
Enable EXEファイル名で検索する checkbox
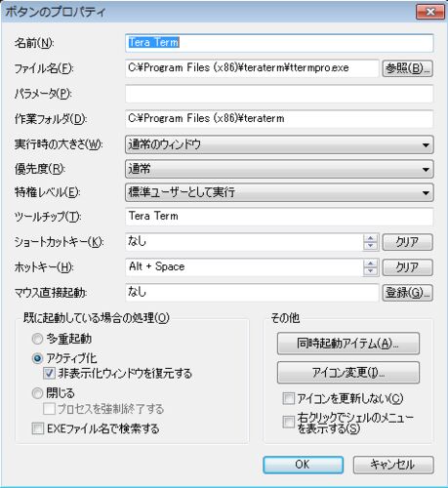pos(38,428)
